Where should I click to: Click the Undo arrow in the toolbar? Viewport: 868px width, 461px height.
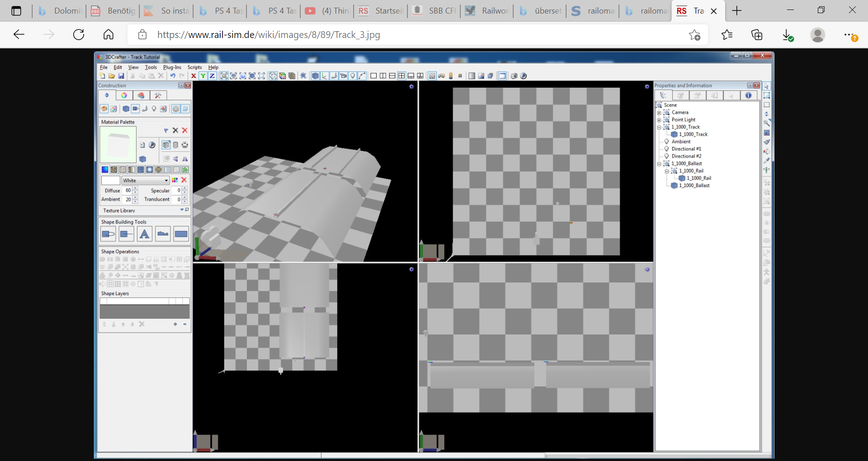[173, 76]
